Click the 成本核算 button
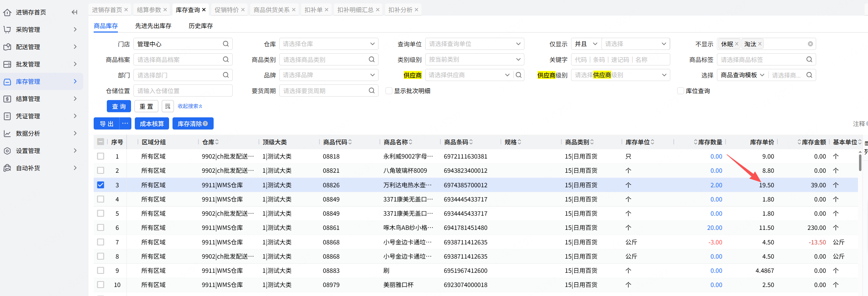 [x=152, y=124]
